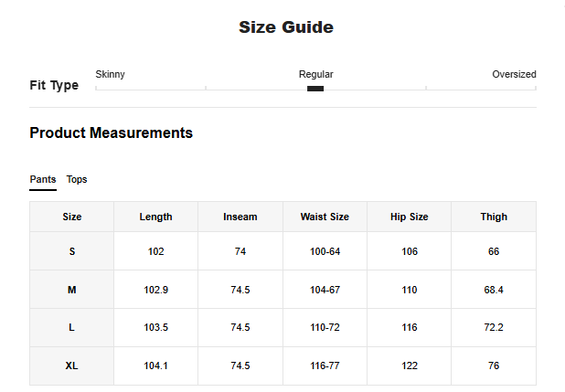Click the Length column header

coord(155,217)
